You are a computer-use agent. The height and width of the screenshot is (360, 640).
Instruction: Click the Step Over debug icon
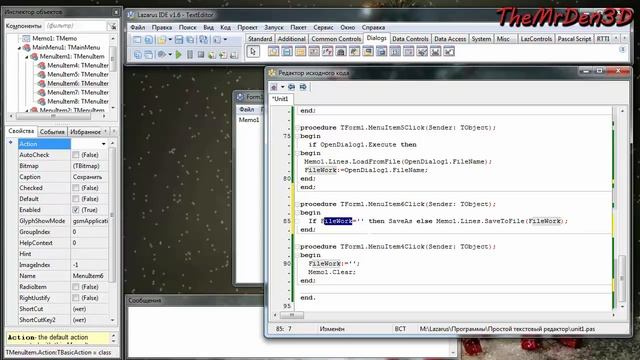tap(223, 54)
